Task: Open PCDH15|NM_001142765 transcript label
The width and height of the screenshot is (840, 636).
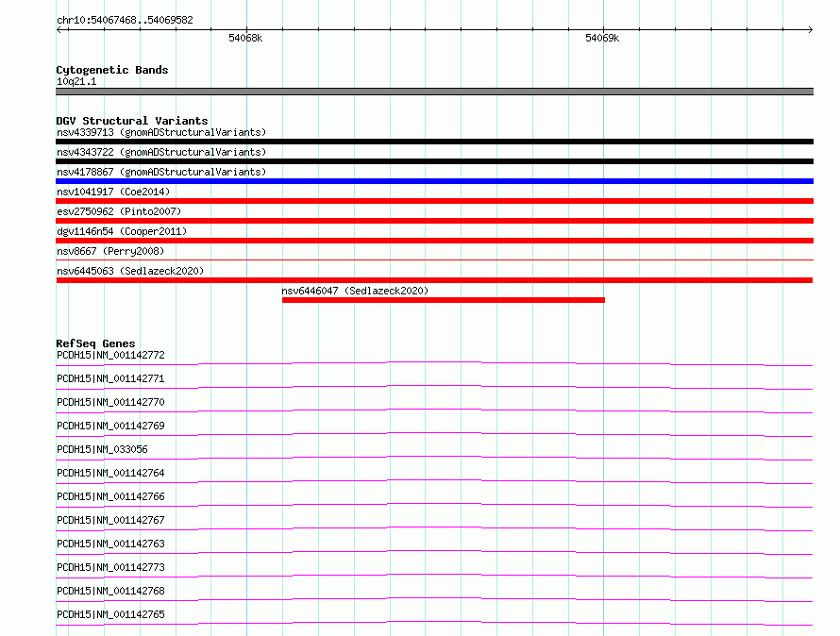Action: (110, 614)
